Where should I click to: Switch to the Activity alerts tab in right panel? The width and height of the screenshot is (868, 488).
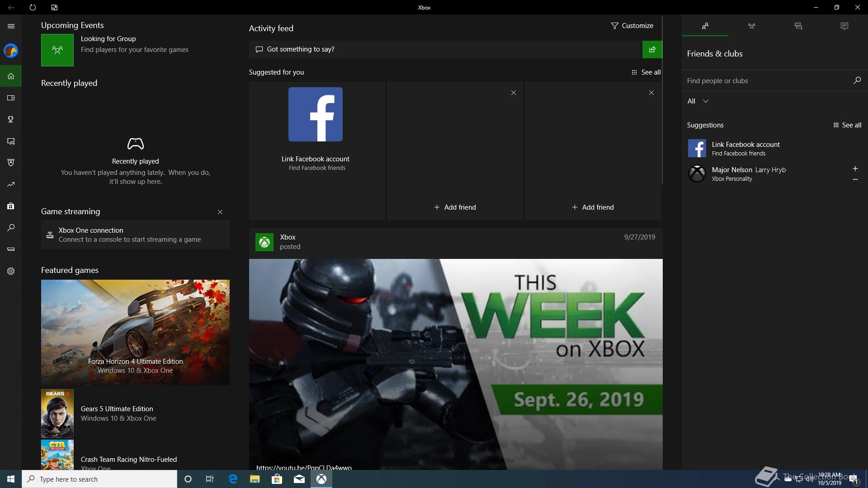pyautogui.click(x=844, y=26)
